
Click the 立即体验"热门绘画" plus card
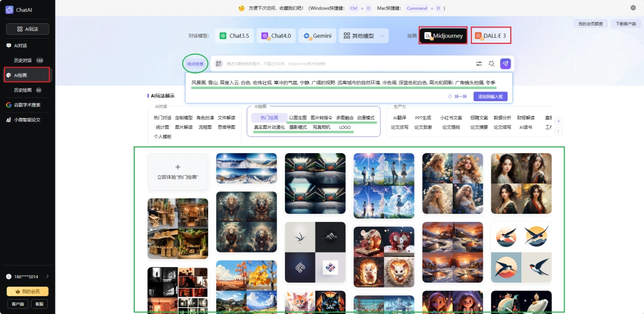(178, 172)
